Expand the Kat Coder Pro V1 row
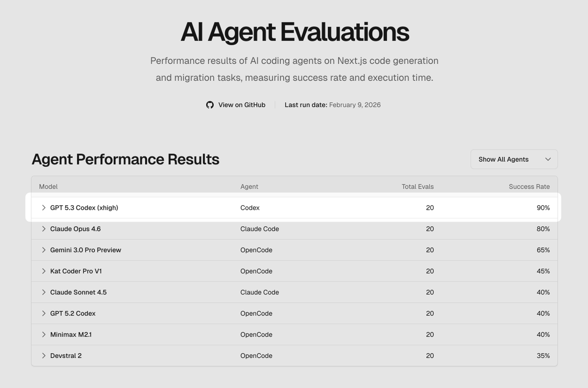 coord(44,271)
